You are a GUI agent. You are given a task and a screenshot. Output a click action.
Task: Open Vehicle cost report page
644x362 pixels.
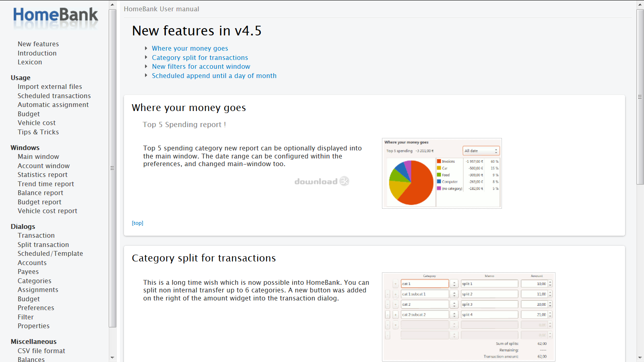[x=47, y=211]
